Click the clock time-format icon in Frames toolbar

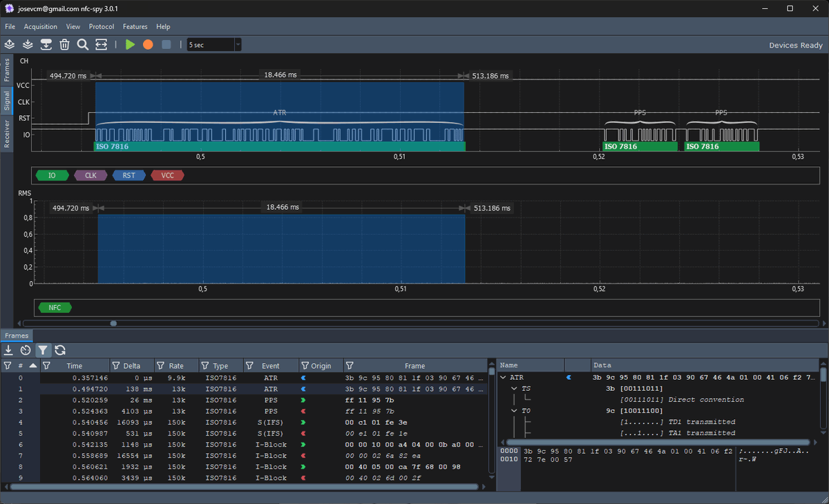26,350
